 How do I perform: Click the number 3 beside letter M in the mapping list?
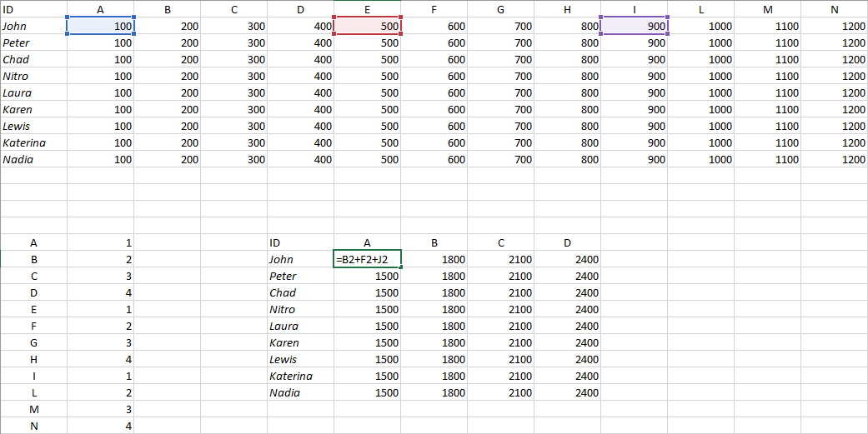point(100,409)
